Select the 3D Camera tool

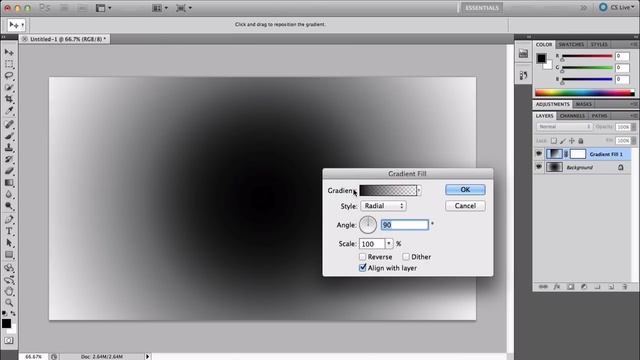click(9, 280)
